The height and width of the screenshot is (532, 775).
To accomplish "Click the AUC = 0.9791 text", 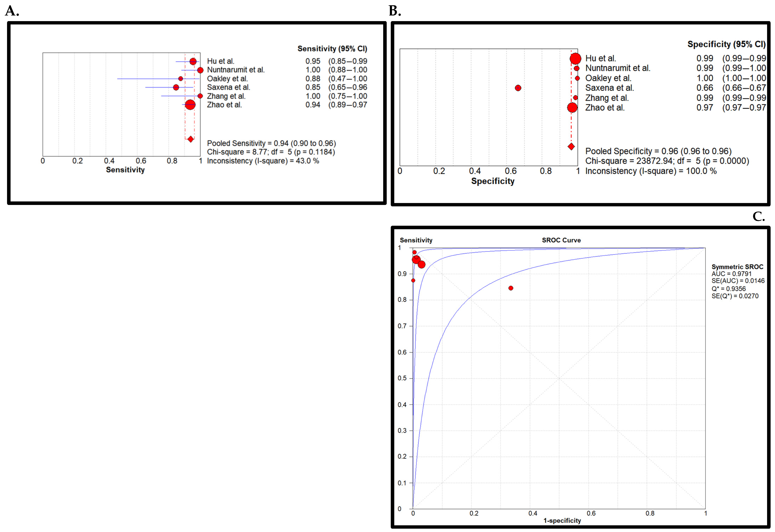I will coord(731,274).
